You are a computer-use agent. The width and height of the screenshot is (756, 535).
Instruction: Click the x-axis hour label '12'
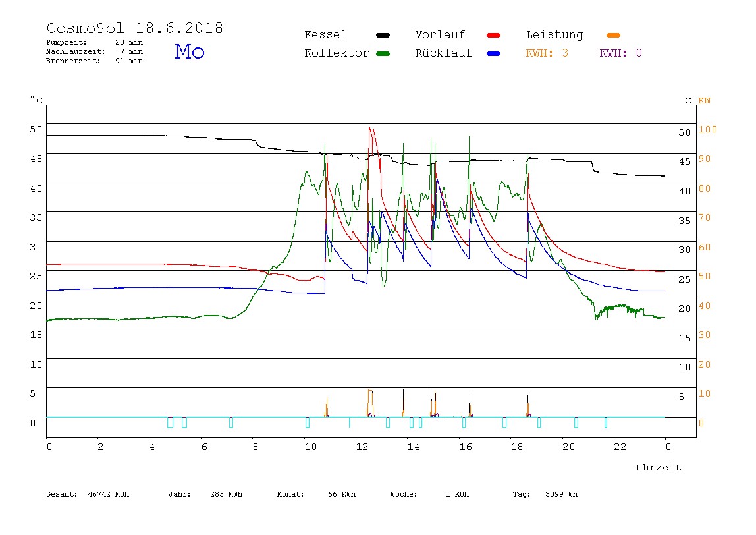(362, 447)
